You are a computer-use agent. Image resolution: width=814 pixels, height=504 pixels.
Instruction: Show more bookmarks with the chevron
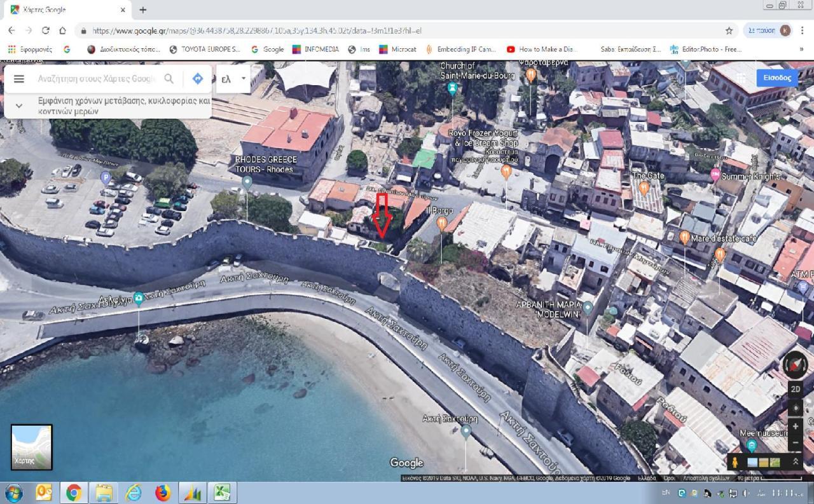tap(801, 49)
